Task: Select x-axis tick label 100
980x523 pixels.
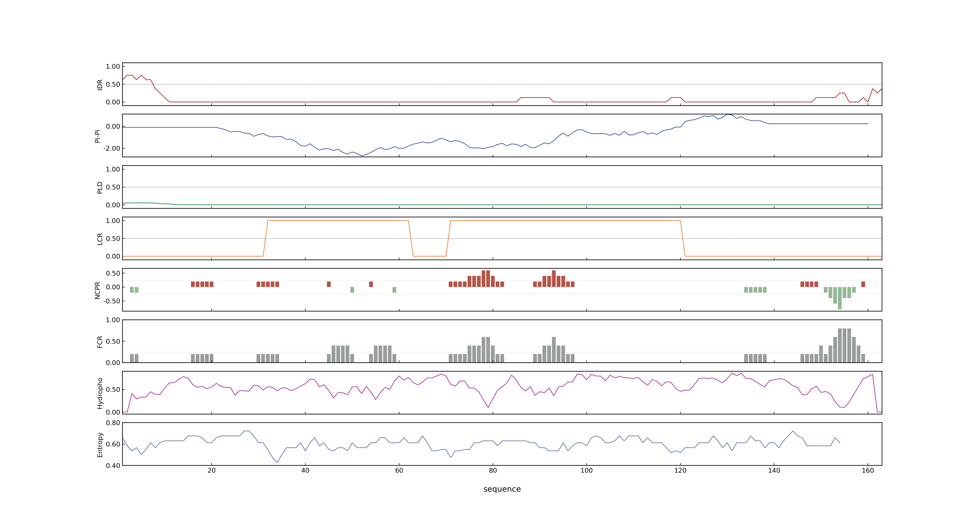Action: coord(587,470)
